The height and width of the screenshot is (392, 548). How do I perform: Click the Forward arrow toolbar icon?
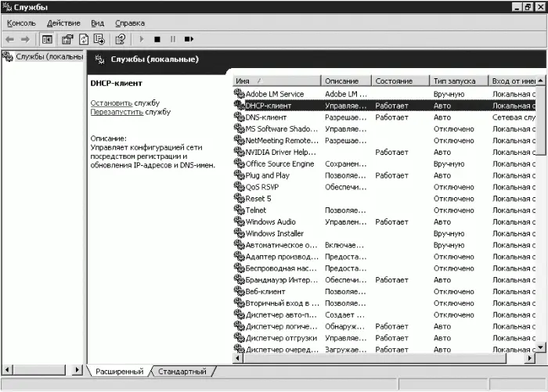click(x=25, y=39)
